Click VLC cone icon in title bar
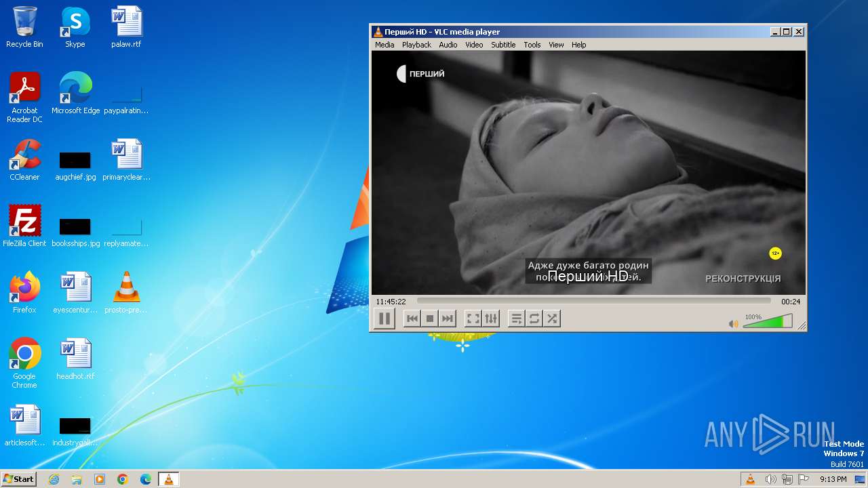The image size is (868, 488). [378, 32]
